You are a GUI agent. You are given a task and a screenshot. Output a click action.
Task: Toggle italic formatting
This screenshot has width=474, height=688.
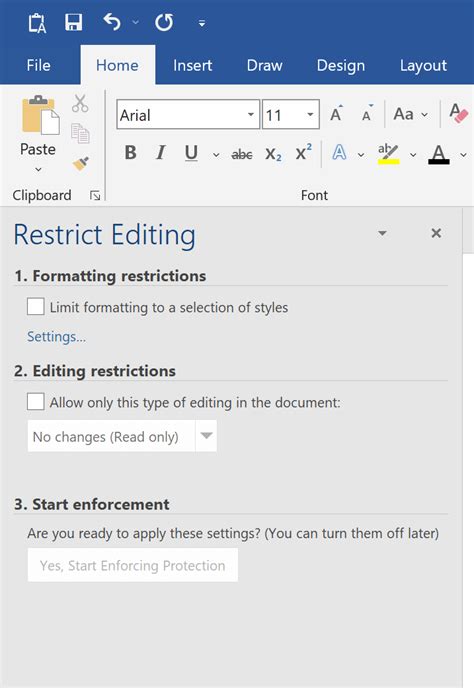[x=161, y=153]
